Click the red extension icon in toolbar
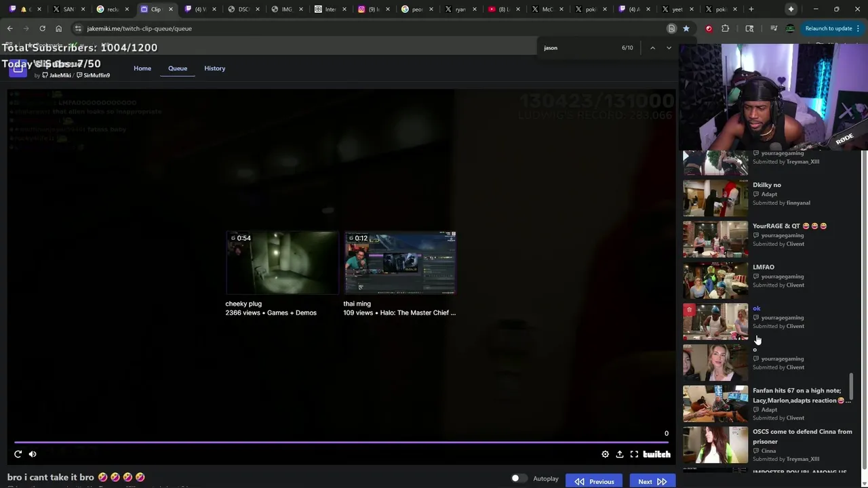This screenshot has width=868, height=488. (x=709, y=28)
